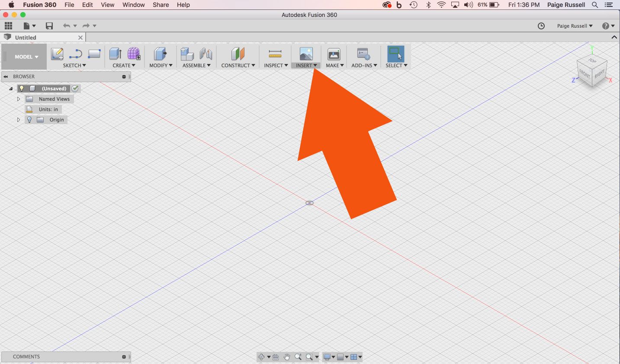Collapse the BROWSER panel with double arrows

pyautogui.click(x=6, y=77)
